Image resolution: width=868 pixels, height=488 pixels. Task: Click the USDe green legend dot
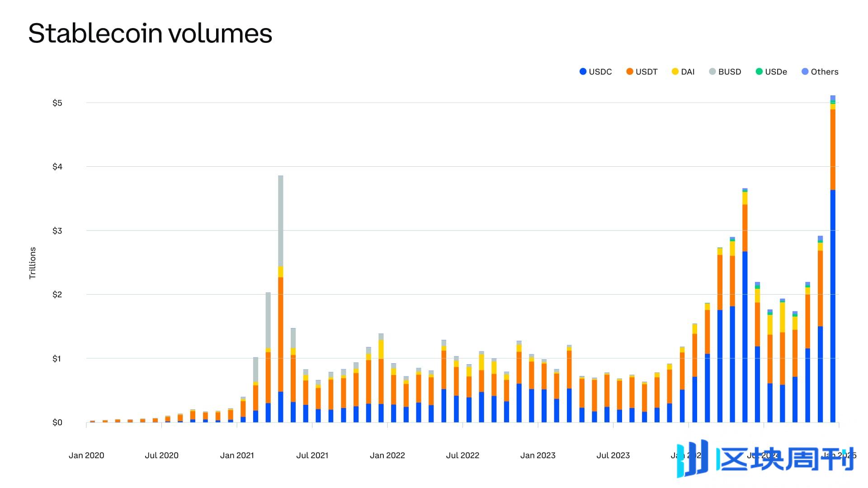[x=759, y=71]
